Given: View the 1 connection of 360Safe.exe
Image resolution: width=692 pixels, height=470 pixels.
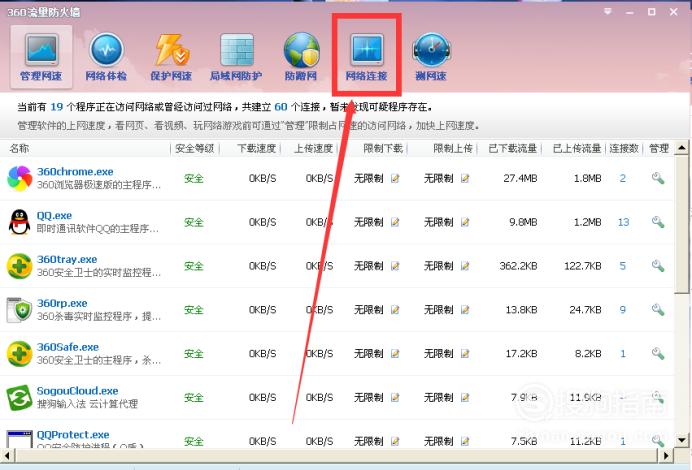Looking at the screenshot, I should click(x=623, y=353).
